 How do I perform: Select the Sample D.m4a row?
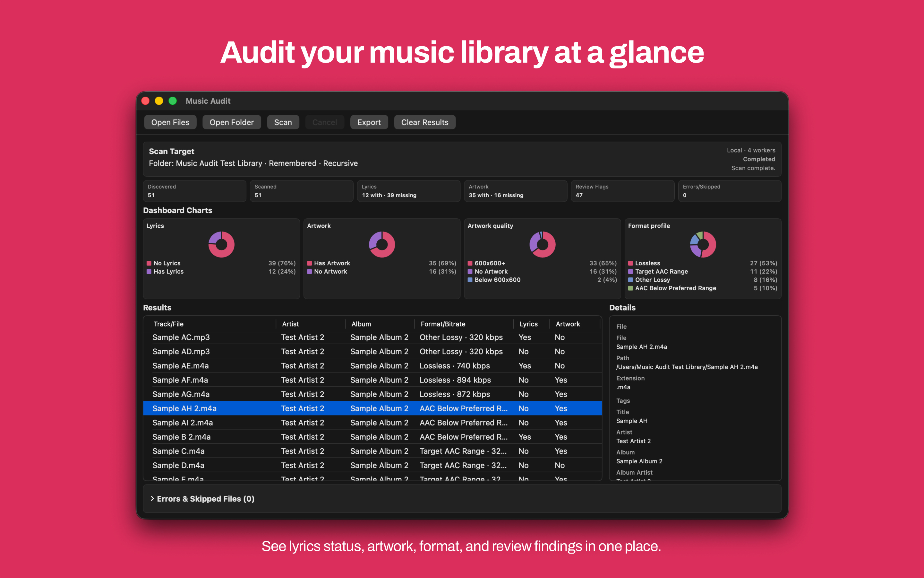click(372, 465)
